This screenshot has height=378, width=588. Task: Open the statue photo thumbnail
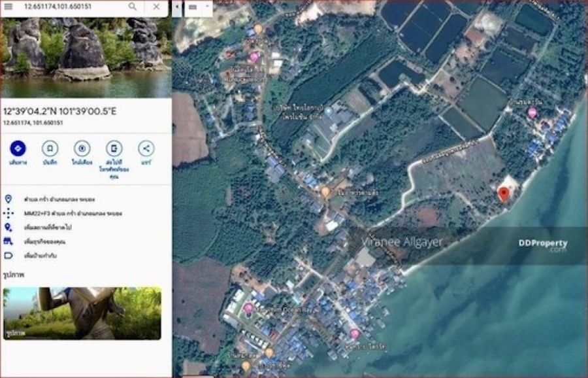(x=82, y=313)
